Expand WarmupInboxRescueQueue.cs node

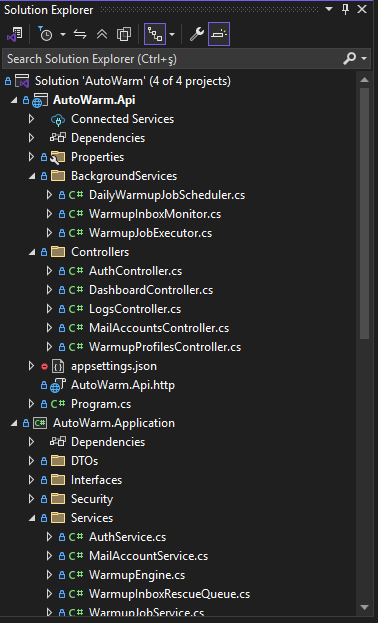tap(49, 594)
